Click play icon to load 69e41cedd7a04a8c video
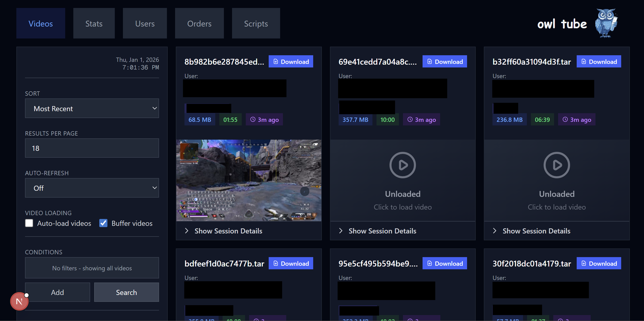Viewport: 644px width, 321px height. [402, 165]
